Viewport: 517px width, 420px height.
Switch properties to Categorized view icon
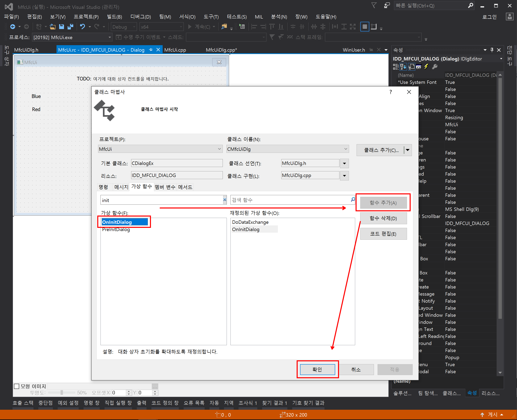click(396, 67)
